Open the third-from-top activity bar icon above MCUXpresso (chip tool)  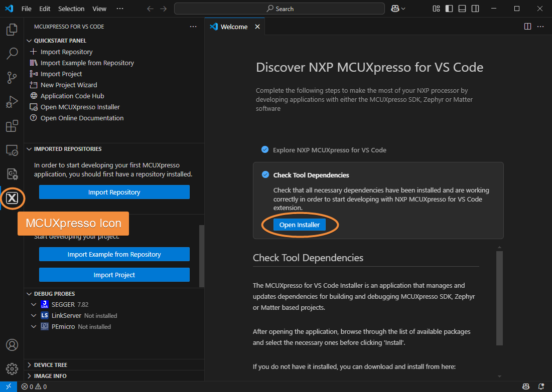pos(12,174)
